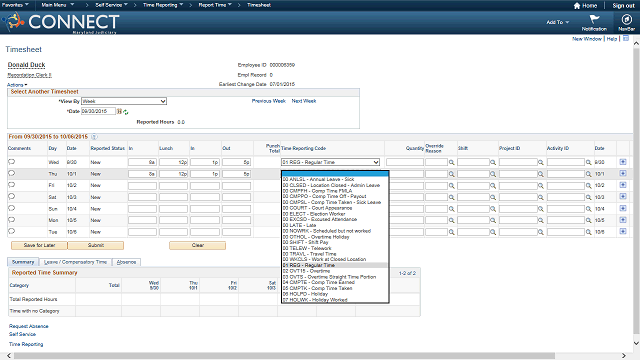This screenshot has width=640, height=360.
Task: Go to Next Week
Action: click(304, 101)
